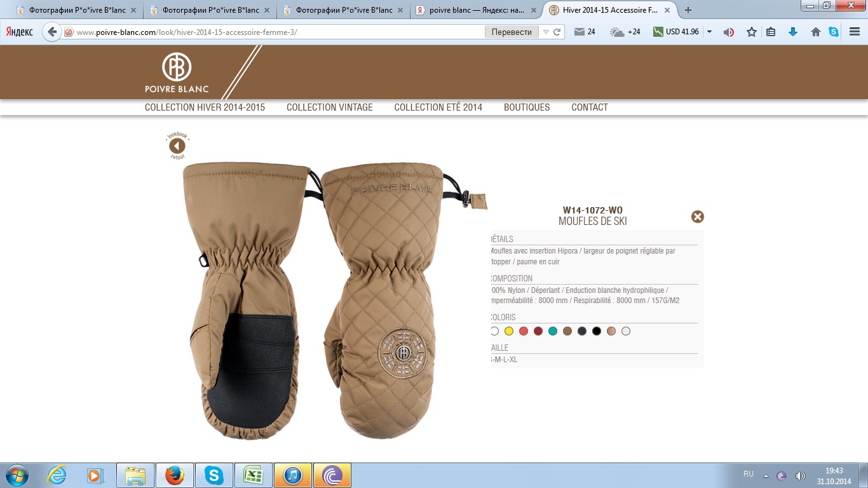Open the browser hamburger menu
Screen dimensions: 868x488
click(855, 32)
